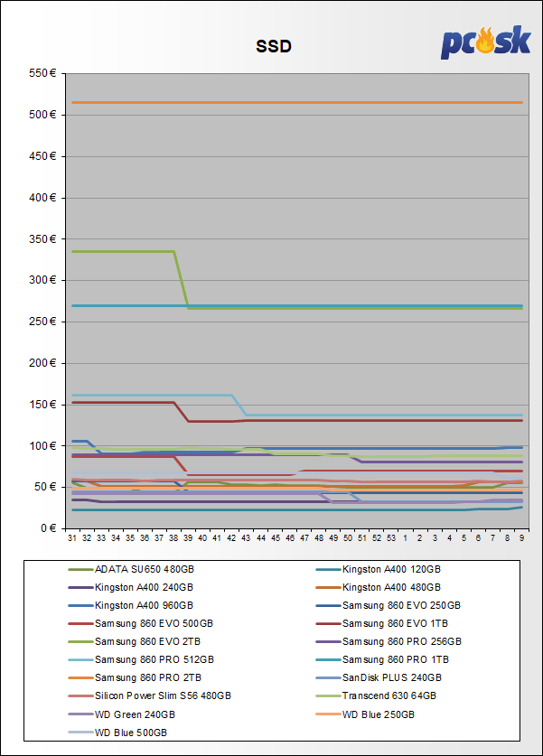Click the 100 € axis label
The height and width of the screenshot is (756, 543).
(42, 446)
